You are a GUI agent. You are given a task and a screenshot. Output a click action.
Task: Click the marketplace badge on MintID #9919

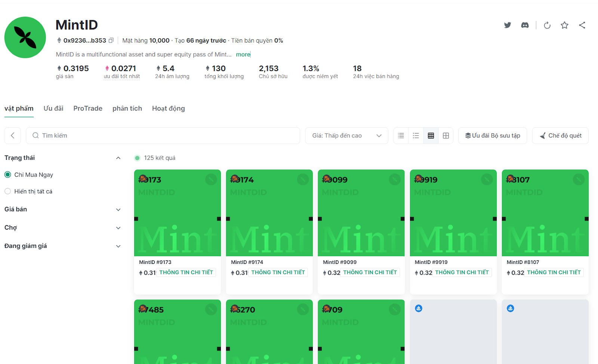[x=419, y=178]
